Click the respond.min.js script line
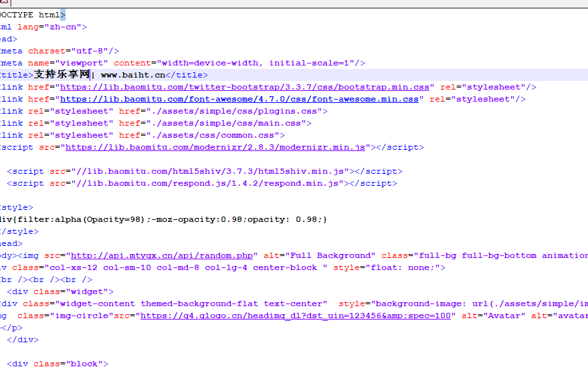The image size is (588, 367). 202,183
